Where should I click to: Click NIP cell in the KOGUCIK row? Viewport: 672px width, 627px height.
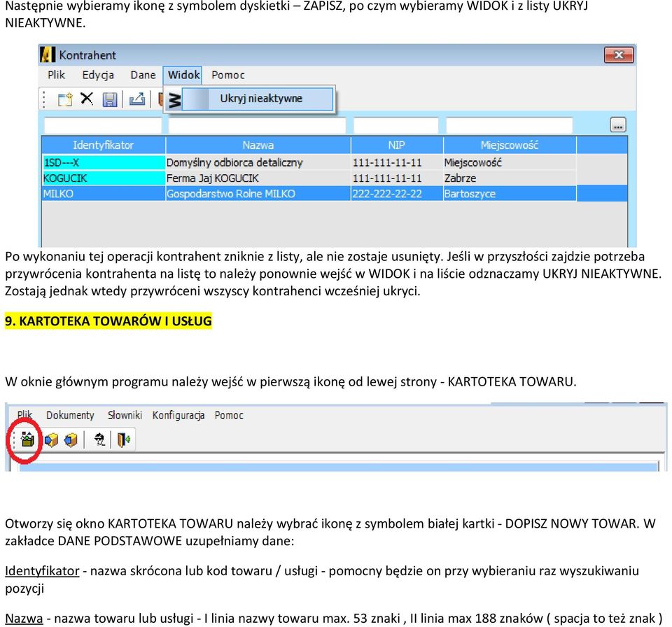[396, 178]
